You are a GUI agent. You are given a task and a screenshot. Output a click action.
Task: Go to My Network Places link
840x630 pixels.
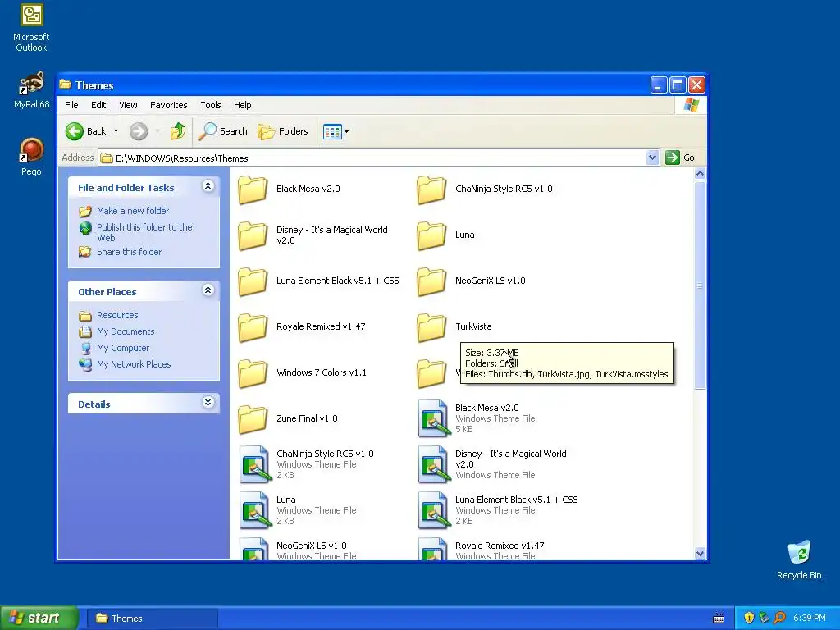point(134,364)
